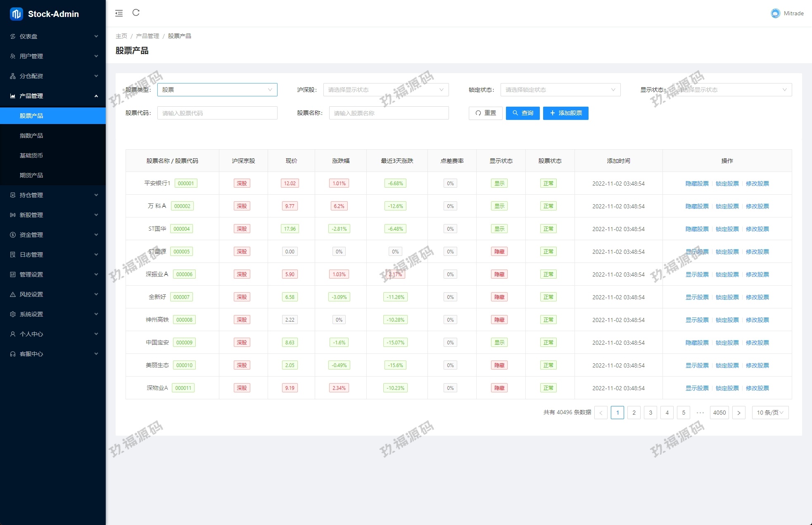This screenshot has width=812, height=525.
Task: Click the 客服中心 headset icon
Action: point(13,354)
